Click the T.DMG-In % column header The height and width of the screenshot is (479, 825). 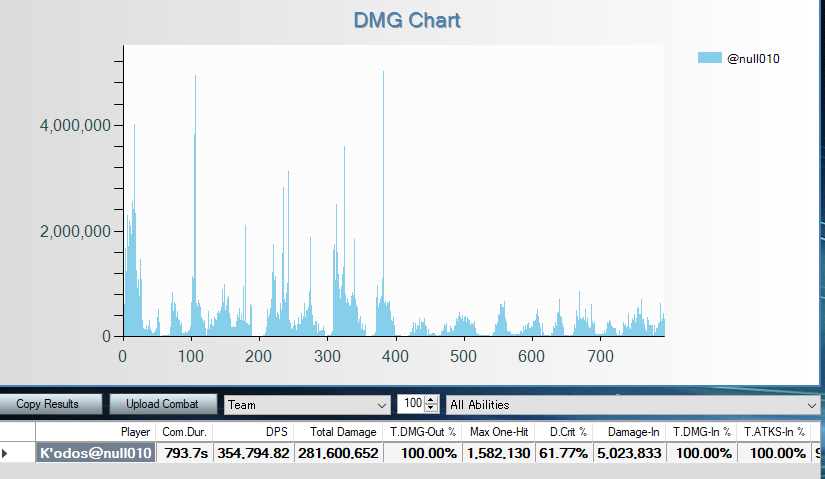pyautogui.click(x=701, y=432)
